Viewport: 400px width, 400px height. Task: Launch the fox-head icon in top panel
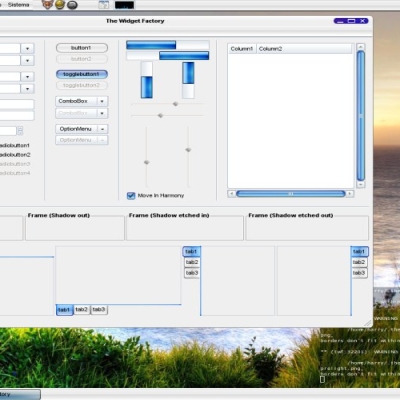pyautogui.click(x=48, y=5)
